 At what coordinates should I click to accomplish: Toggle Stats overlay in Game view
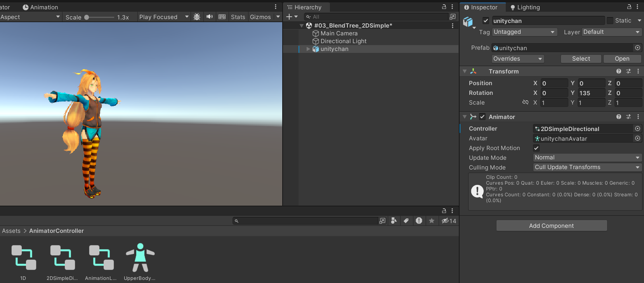coord(238,17)
